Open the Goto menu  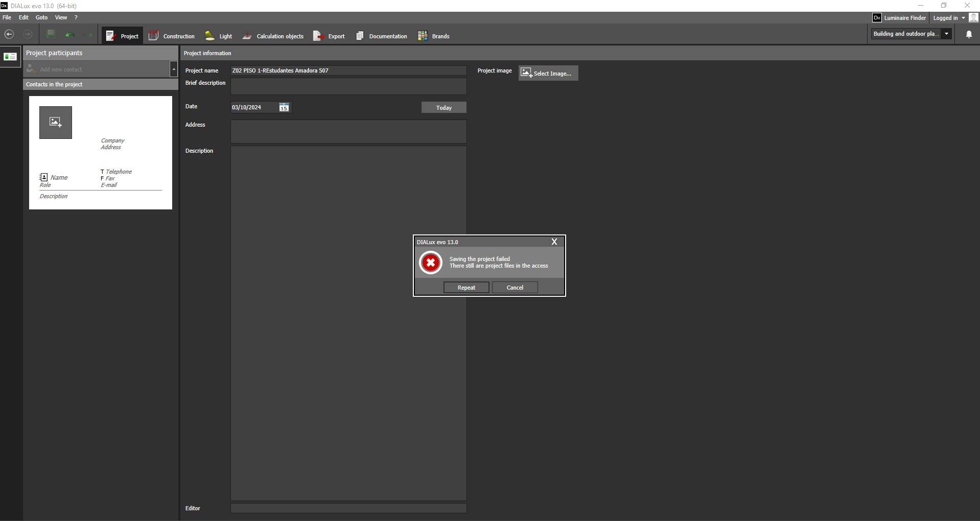point(41,17)
